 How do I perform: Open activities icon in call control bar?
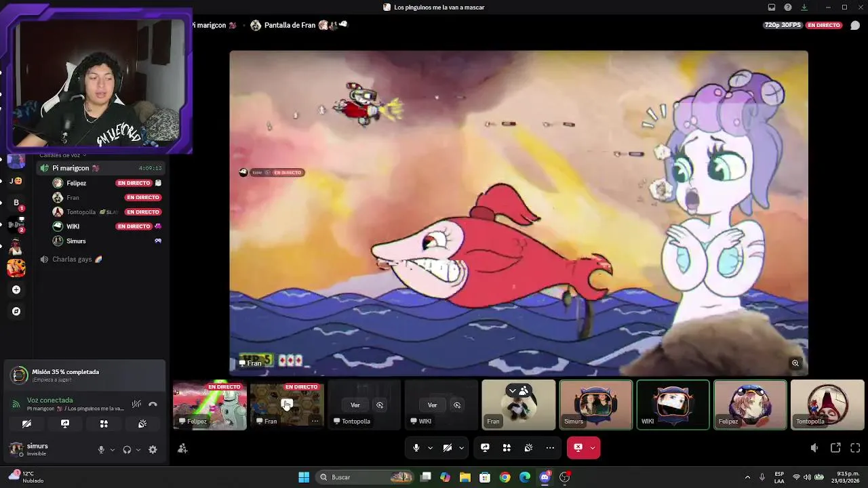click(507, 448)
